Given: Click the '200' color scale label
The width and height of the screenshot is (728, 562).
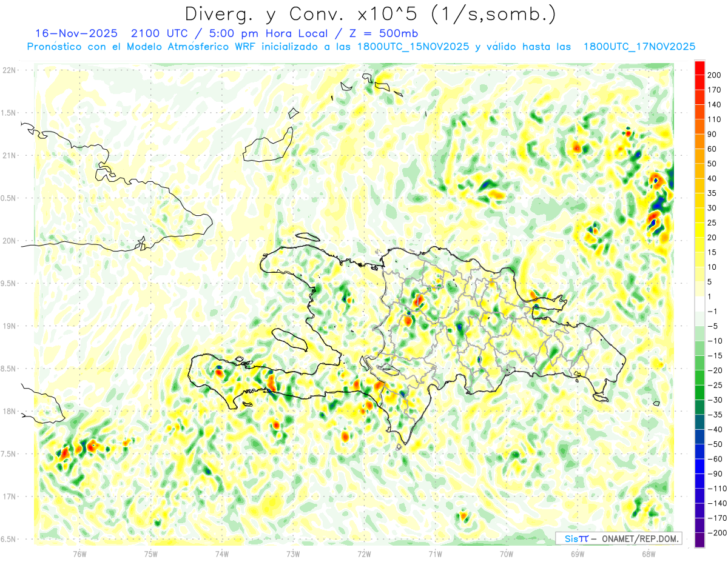Looking at the screenshot, I should click(x=714, y=75).
